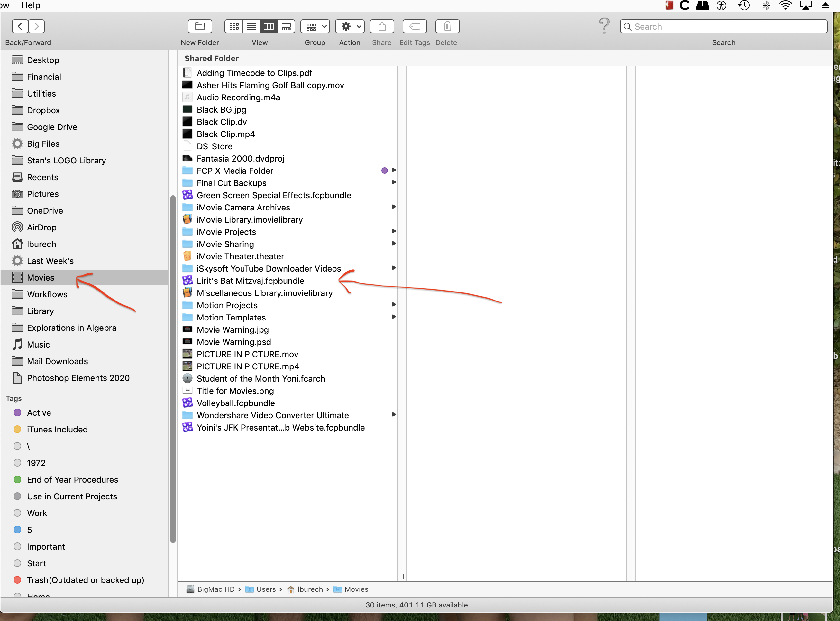Click the purple Active tag
Screen dimensions: 840x621
38,413
